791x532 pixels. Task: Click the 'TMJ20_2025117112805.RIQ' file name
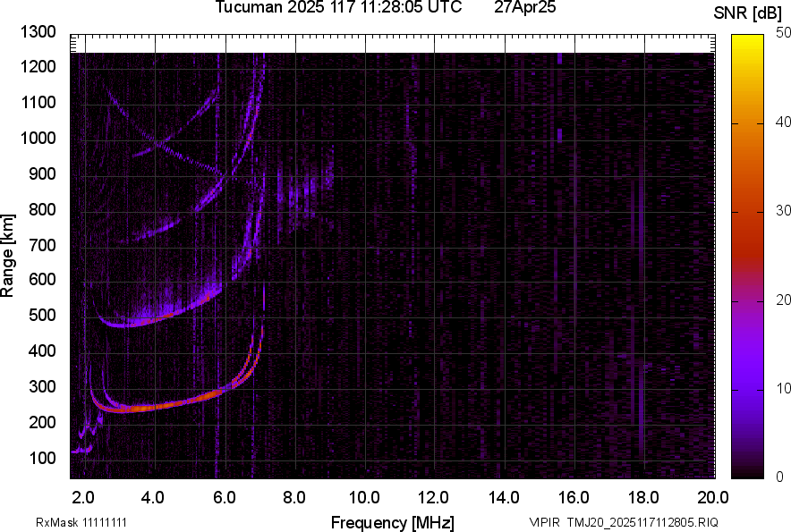tap(642, 522)
